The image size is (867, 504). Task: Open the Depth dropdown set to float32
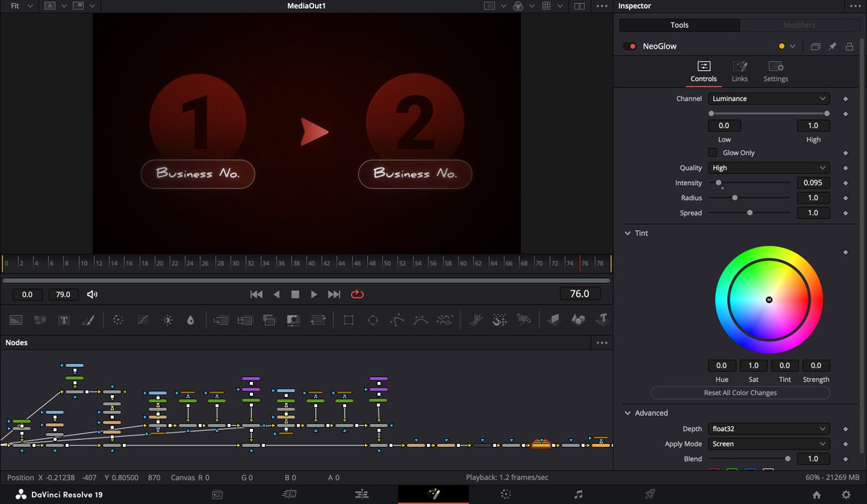click(x=769, y=429)
